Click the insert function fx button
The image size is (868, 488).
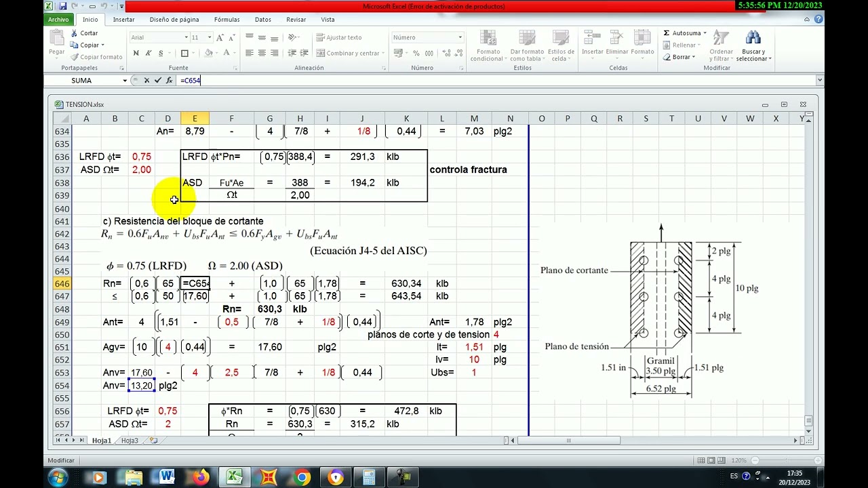pyautogui.click(x=170, y=80)
